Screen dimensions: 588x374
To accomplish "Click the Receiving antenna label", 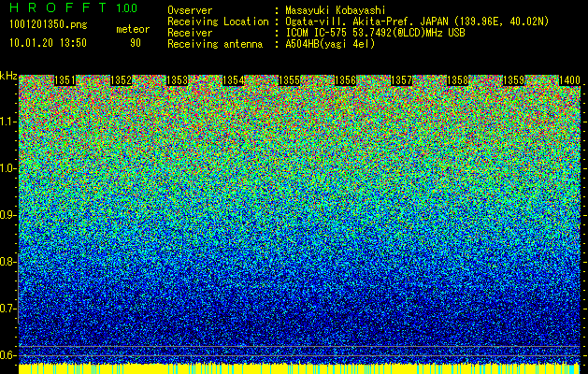I will point(215,44).
